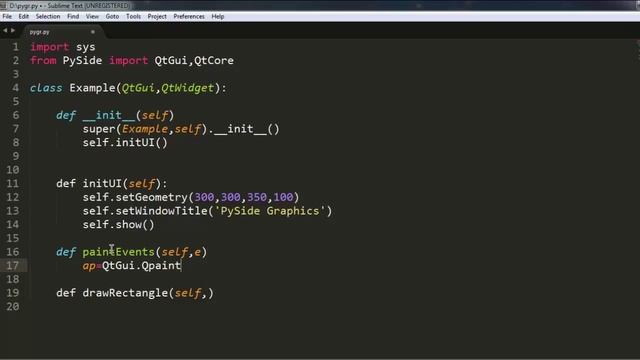Click 'QtGui.Qpaint' on line 17

141,266
